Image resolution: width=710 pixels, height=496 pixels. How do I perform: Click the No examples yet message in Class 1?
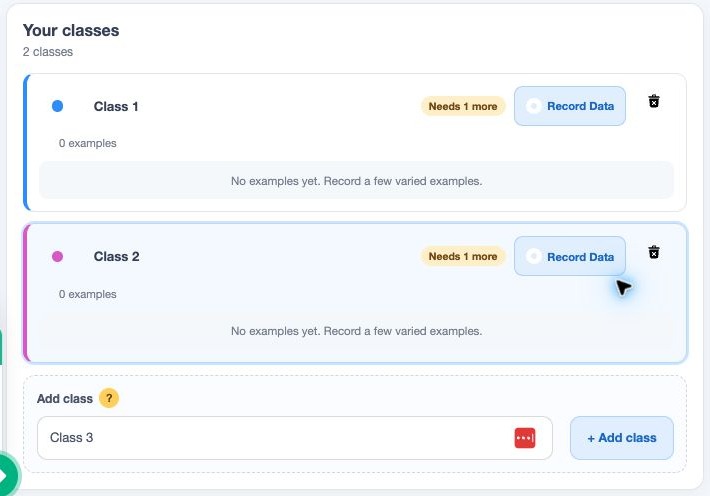click(x=356, y=181)
